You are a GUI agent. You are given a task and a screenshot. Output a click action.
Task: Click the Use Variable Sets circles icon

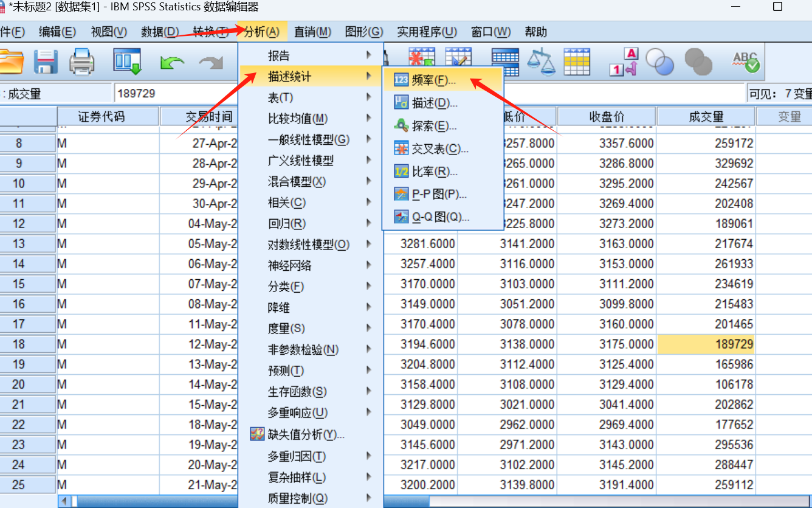(660, 61)
